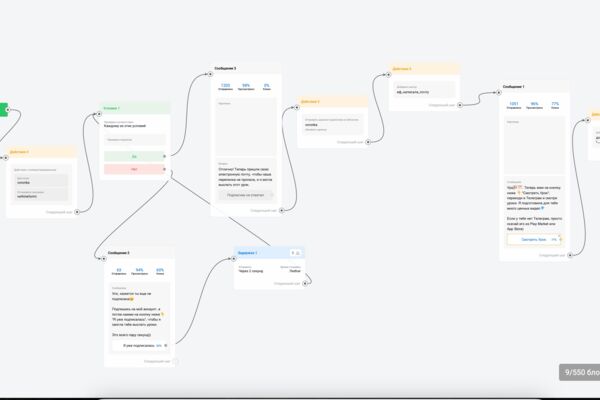Click the Я уже подписалась button
The width and height of the screenshot is (600, 400).
tap(139, 345)
